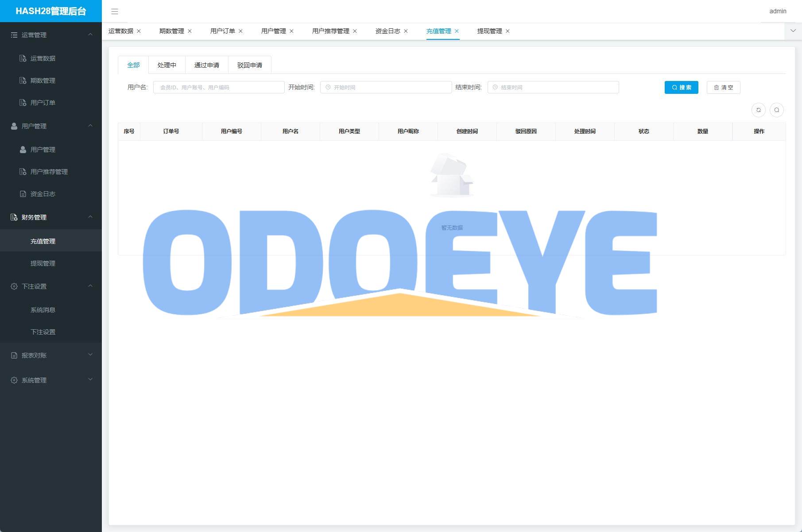Click the circular refresh icon above table

click(x=758, y=110)
